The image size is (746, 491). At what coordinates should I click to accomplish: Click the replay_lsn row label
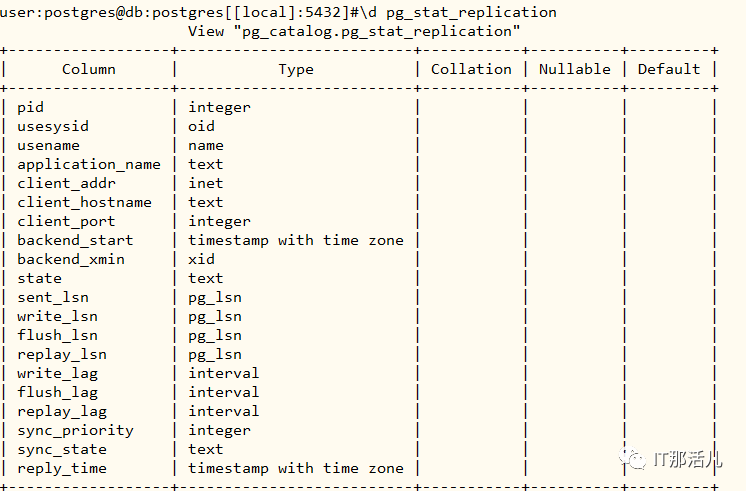[62, 355]
